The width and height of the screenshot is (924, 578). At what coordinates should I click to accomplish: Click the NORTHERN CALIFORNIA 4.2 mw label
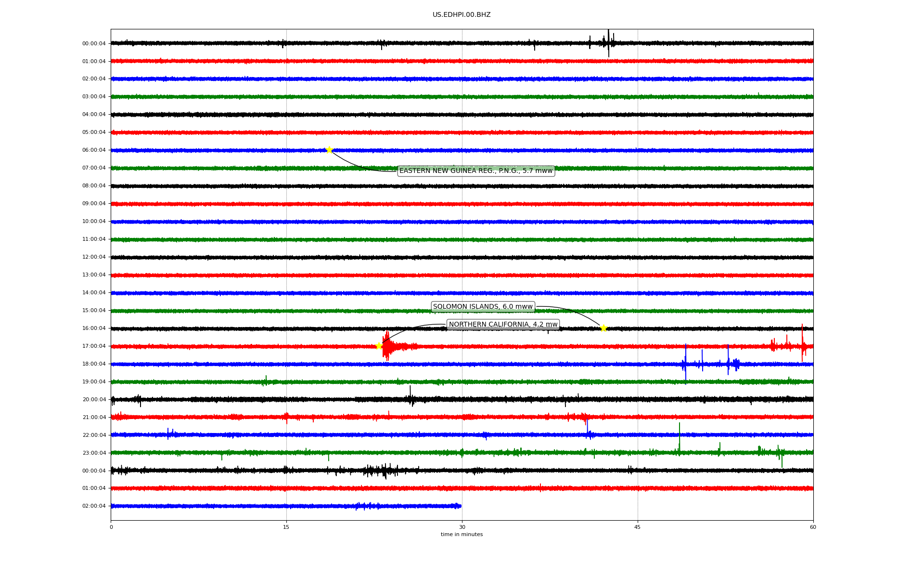coord(503,325)
